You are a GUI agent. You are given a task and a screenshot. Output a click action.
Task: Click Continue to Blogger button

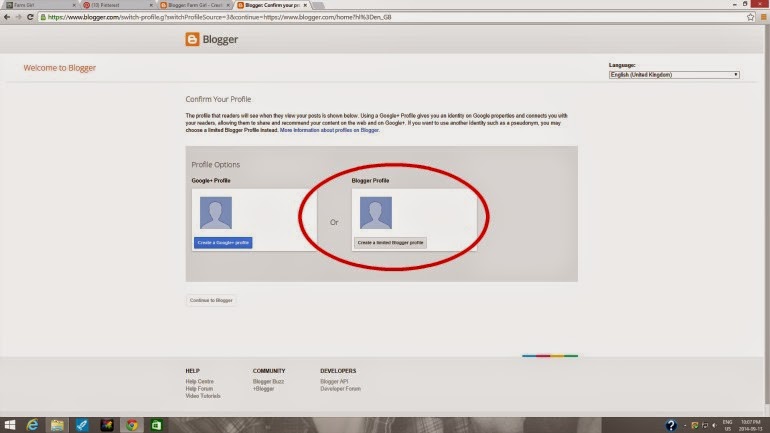pyautogui.click(x=211, y=300)
